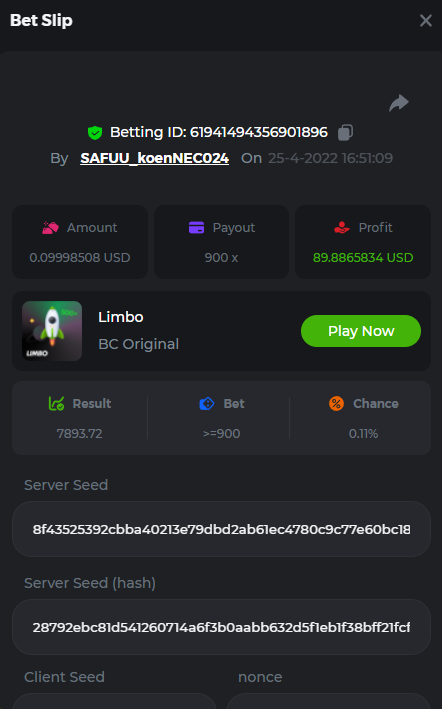442x709 pixels.
Task: Select the Server Seed text field
Action: pos(221,529)
